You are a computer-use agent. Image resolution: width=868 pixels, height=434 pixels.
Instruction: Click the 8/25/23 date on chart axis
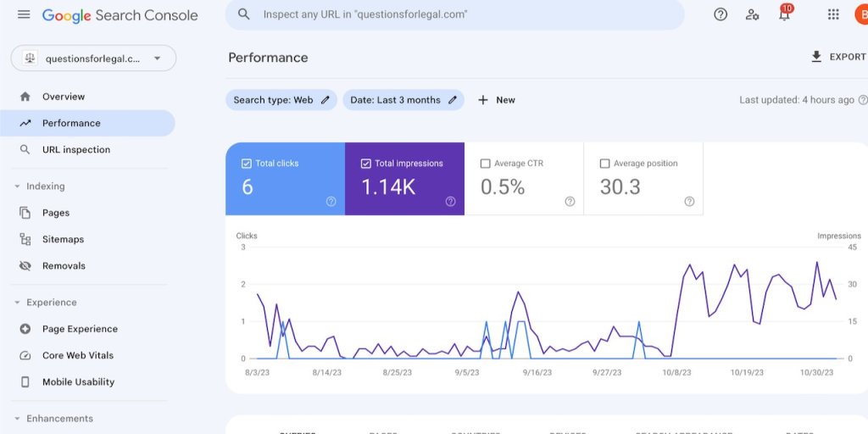pyautogui.click(x=398, y=373)
